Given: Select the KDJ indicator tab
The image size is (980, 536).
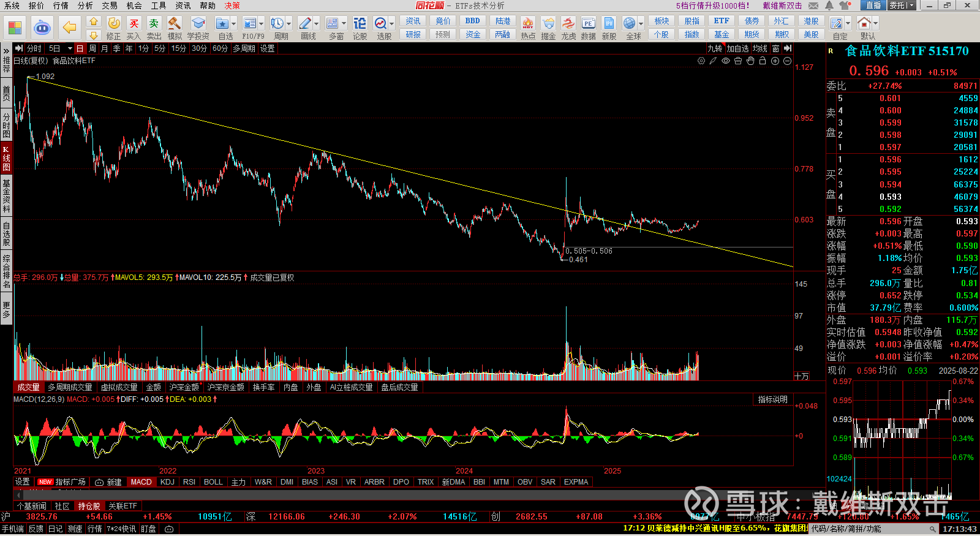Looking at the screenshot, I should pos(167,482).
